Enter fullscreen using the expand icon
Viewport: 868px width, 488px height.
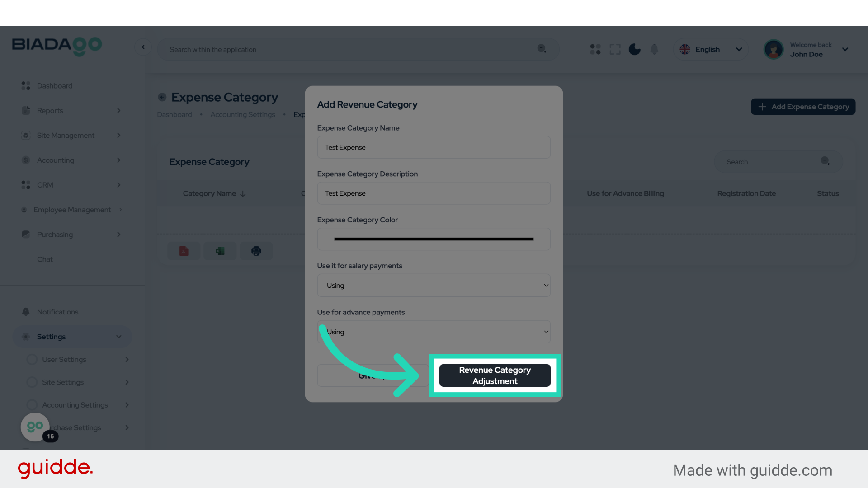pos(615,49)
